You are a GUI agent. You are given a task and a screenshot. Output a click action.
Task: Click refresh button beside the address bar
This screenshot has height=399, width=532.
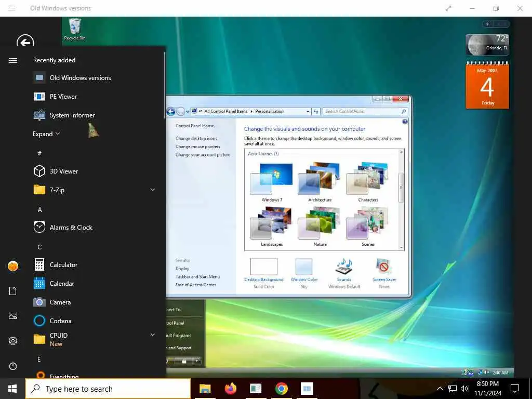316,111
